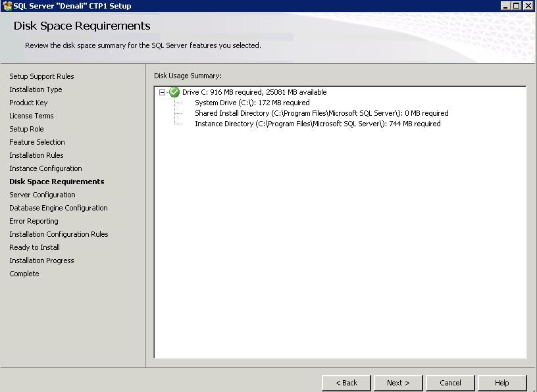Click the SQL Server setup title bar icon

pos(7,6)
